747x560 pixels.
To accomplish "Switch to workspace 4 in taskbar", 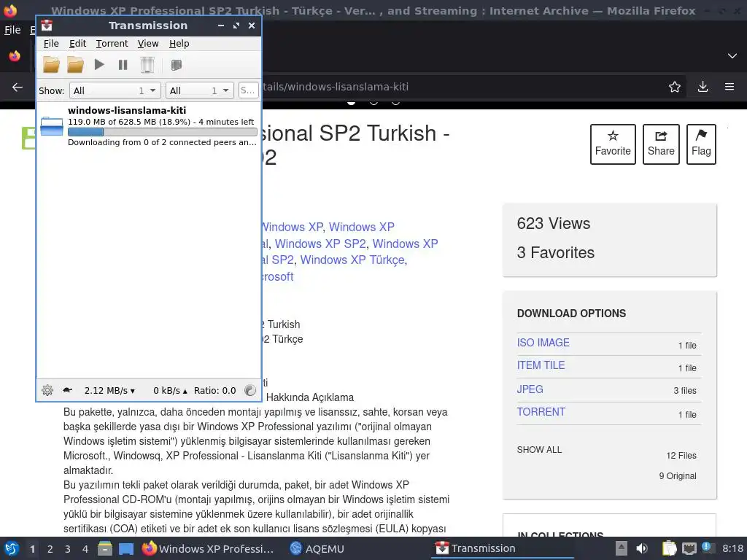I will 85,549.
